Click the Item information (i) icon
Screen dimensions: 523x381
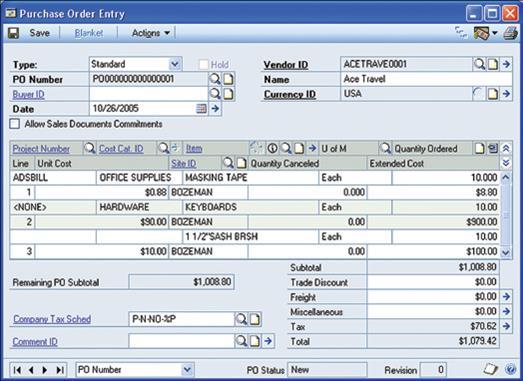pos(272,148)
